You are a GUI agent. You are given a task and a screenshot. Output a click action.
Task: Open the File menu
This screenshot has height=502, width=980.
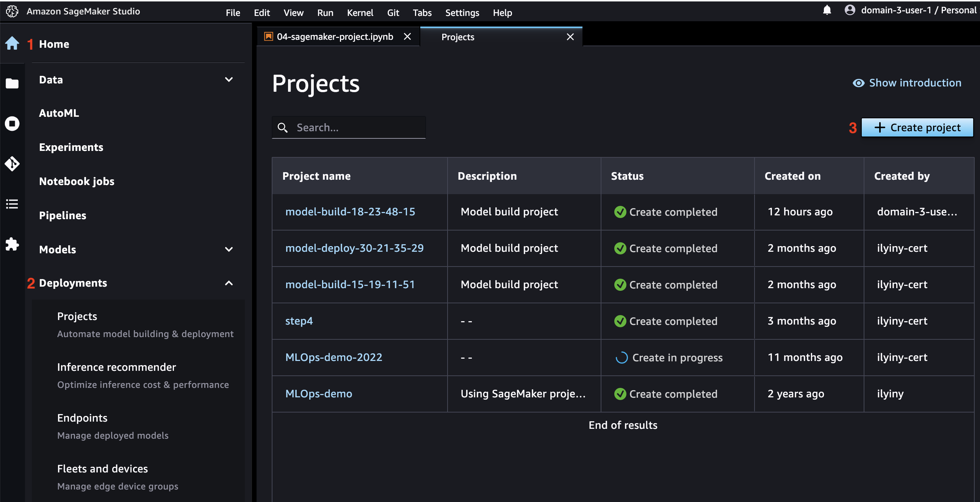(x=233, y=13)
